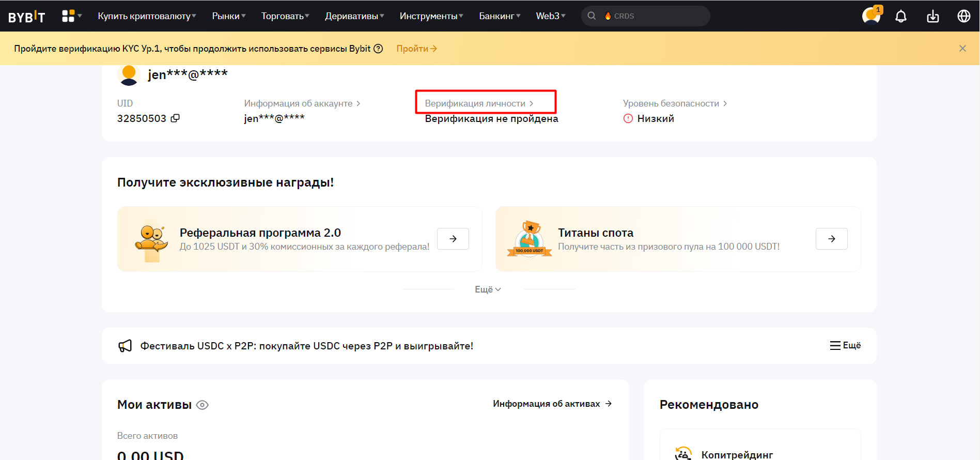980x460 pixels.
Task: Click the Получите эксклюзивные награды heading
Action: coord(226,182)
